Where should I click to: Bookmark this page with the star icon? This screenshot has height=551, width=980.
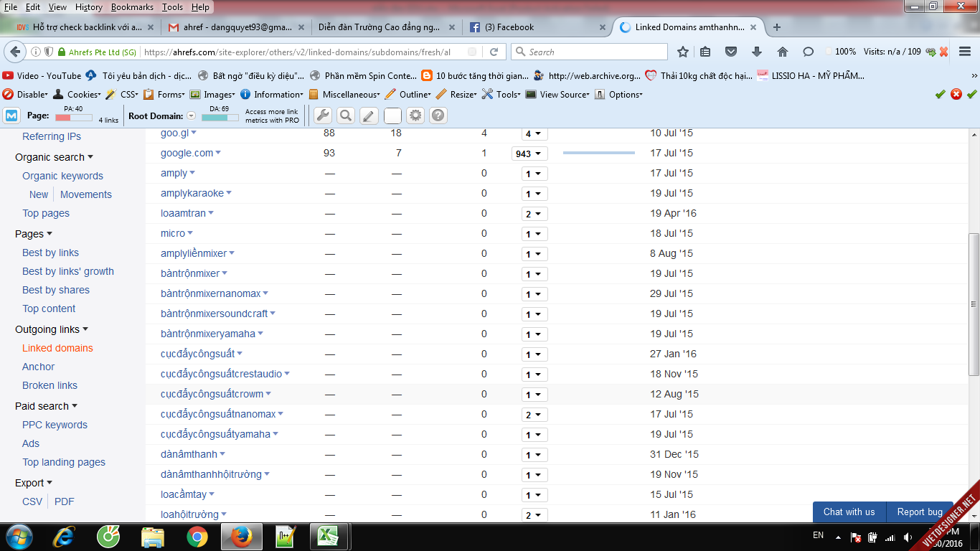683,52
